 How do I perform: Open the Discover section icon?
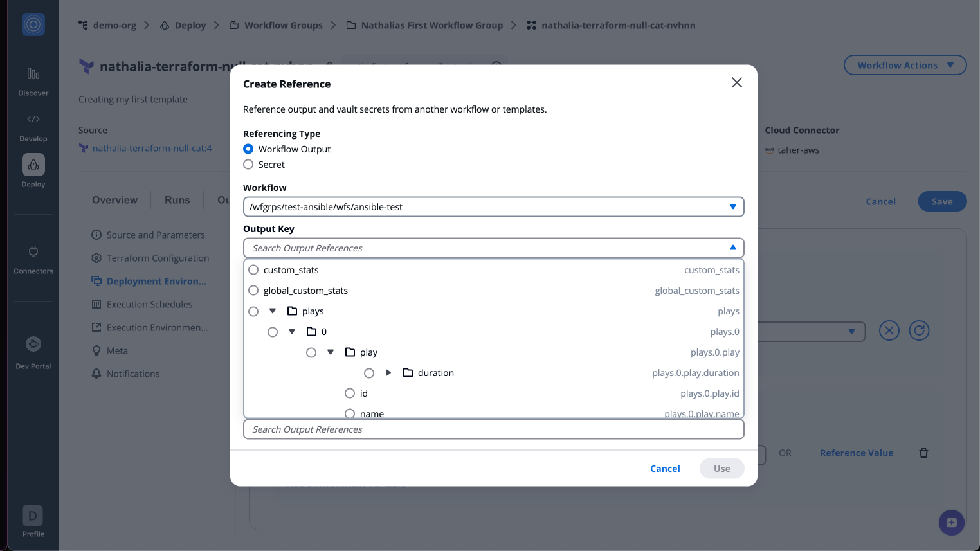pos(33,74)
